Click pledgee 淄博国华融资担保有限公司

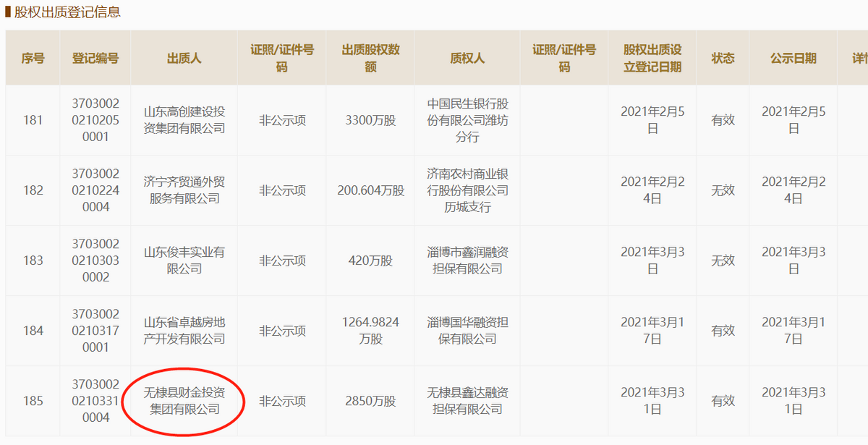pos(467,331)
